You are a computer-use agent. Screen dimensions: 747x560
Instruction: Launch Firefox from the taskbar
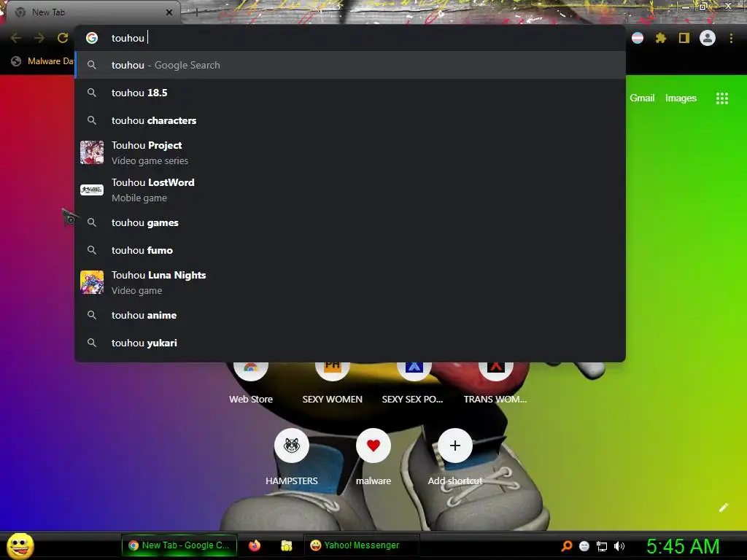[255, 545]
